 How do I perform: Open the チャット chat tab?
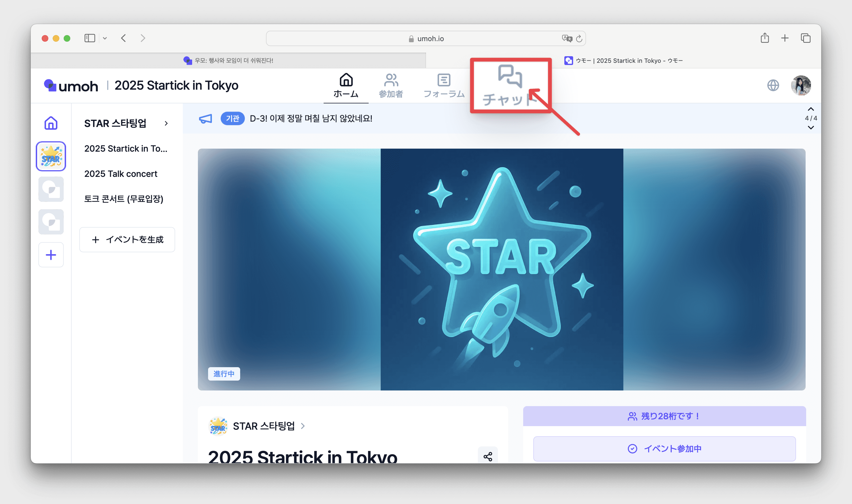click(510, 85)
